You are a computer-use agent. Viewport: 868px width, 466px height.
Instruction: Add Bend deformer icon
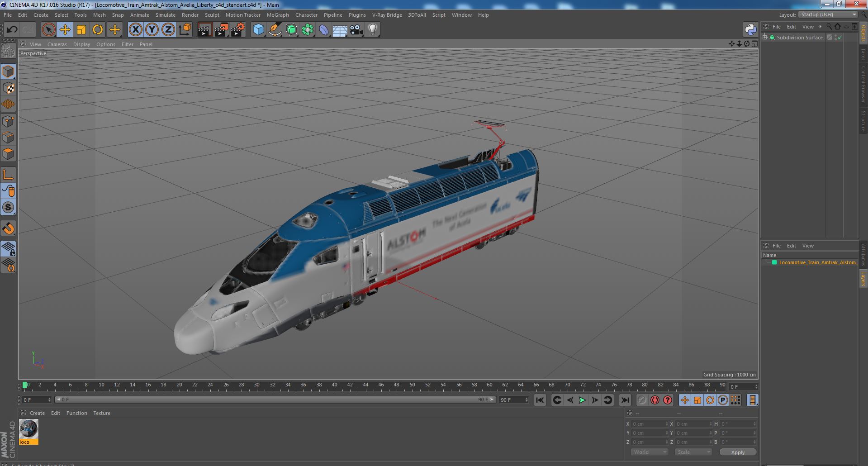(x=324, y=30)
